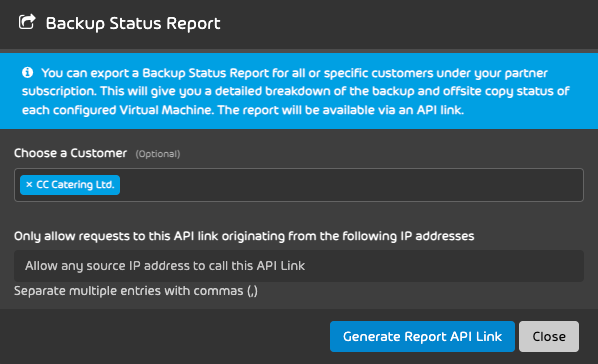The width and height of the screenshot is (598, 364).
Task: Click the info circle icon in blue banner
Action: (x=27, y=72)
